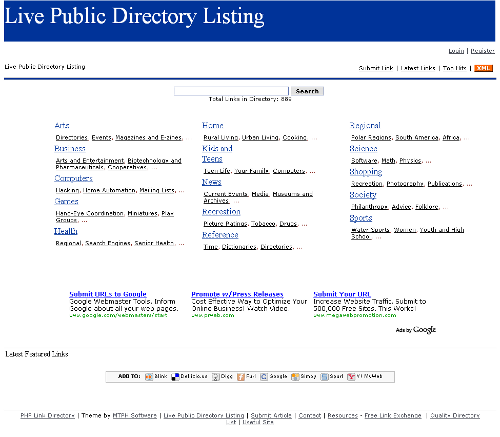Open South America under Regional
The width and height of the screenshot is (500, 437).
click(417, 137)
